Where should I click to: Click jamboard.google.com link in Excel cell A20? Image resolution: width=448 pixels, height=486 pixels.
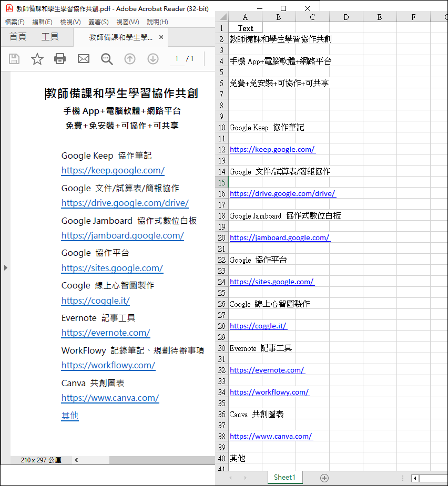coord(280,237)
